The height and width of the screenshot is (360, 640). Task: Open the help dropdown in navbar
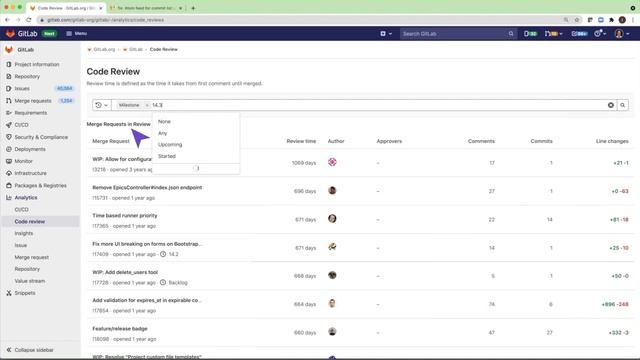[600, 33]
